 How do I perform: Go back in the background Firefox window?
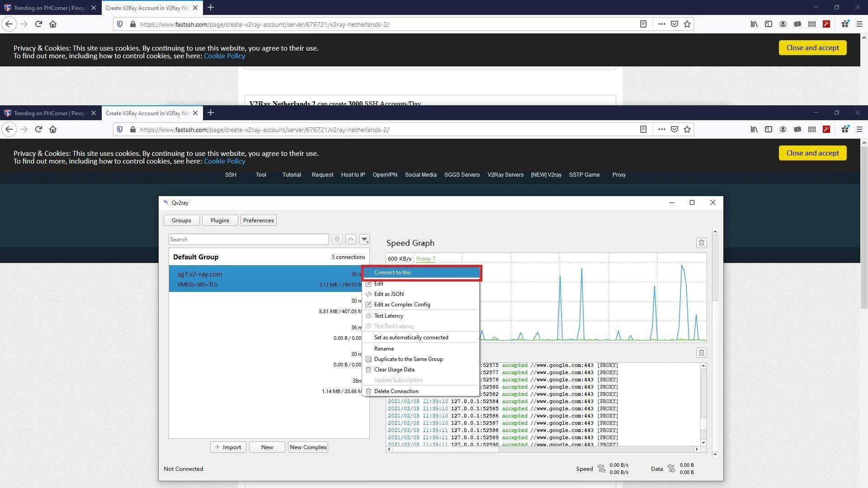tap(9, 24)
